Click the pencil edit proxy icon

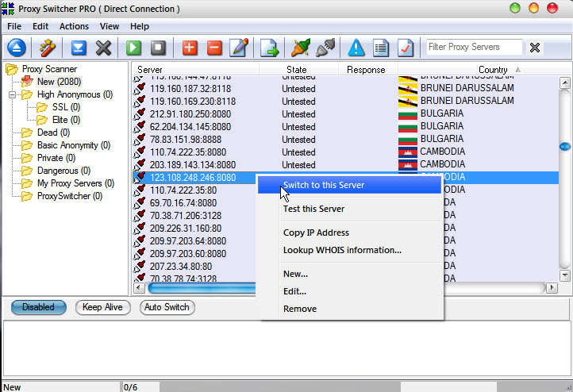coord(240,48)
